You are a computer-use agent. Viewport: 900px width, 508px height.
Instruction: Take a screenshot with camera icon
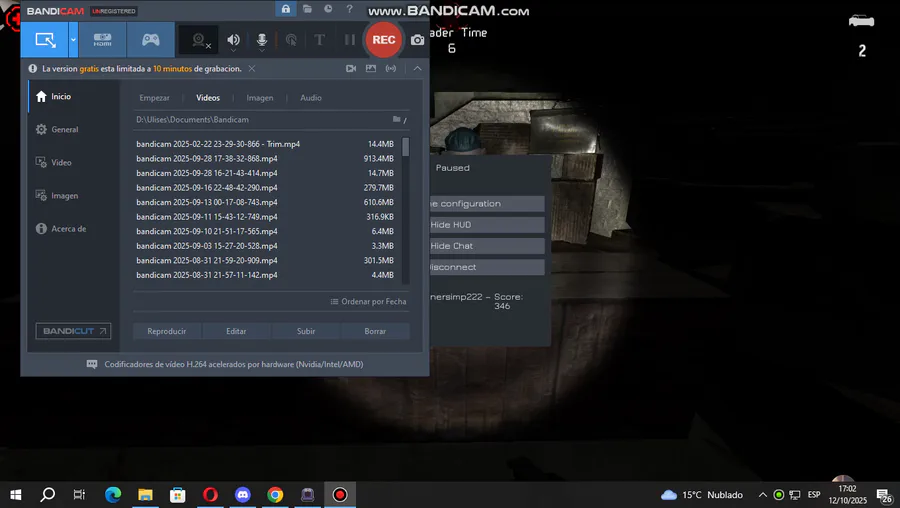(x=418, y=40)
